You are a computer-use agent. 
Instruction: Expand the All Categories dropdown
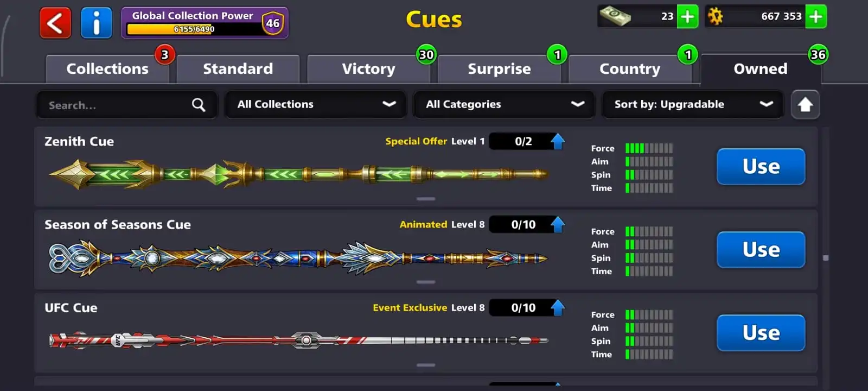click(x=505, y=104)
